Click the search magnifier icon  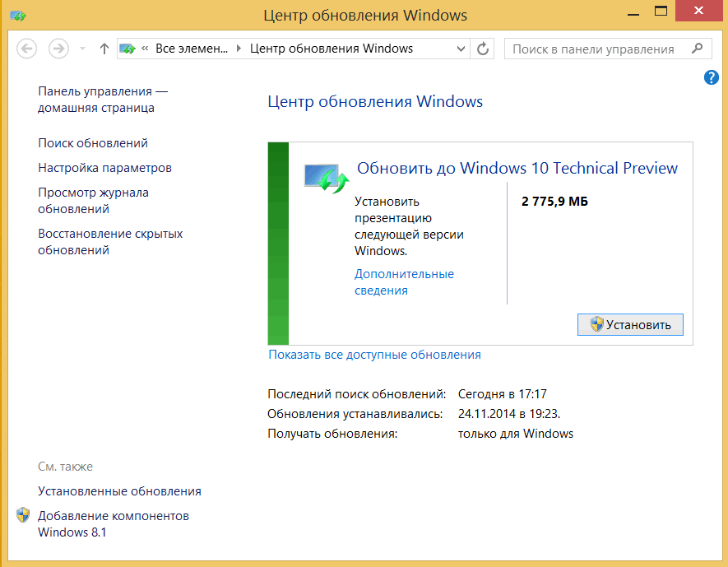[x=697, y=49]
